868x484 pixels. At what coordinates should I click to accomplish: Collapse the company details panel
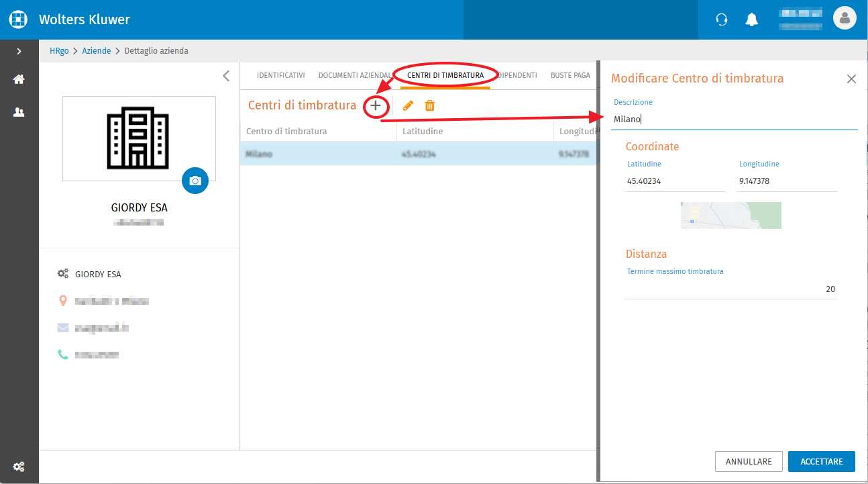226,76
